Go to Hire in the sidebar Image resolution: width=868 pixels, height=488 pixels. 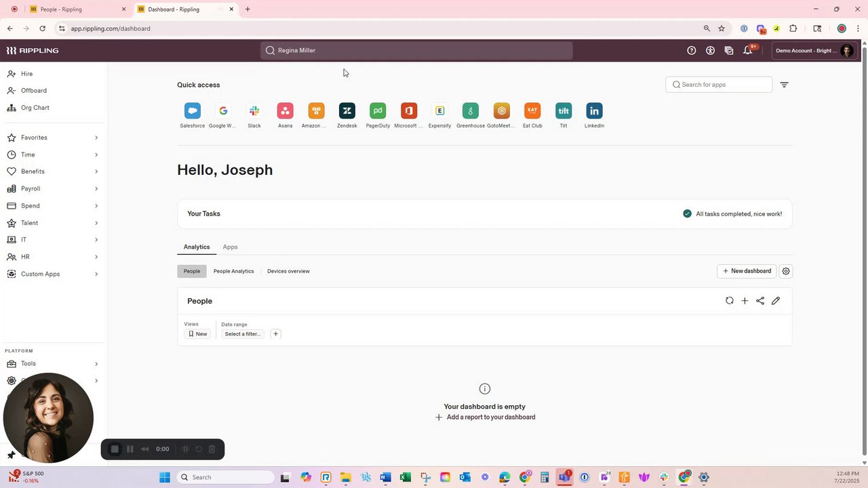(26, 74)
